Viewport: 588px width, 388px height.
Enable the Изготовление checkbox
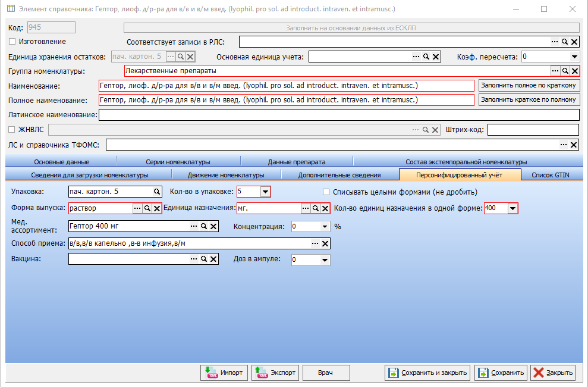pos(12,42)
